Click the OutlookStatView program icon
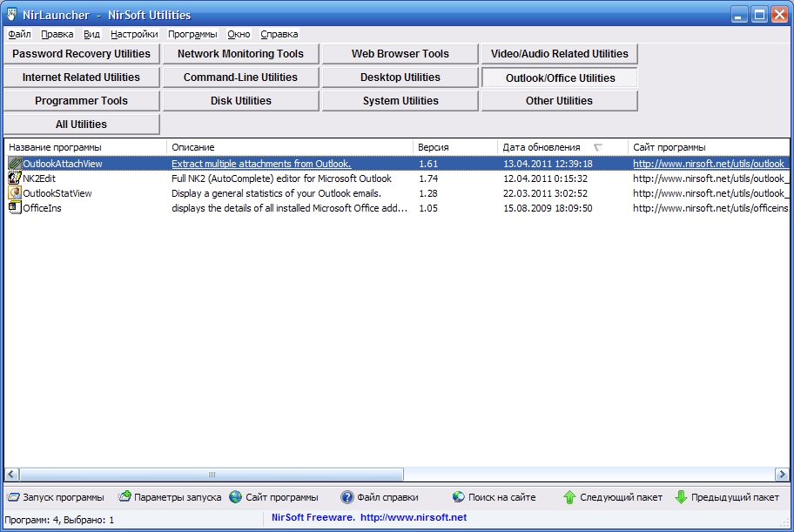Viewport: 794px width, 532px height. (x=15, y=193)
